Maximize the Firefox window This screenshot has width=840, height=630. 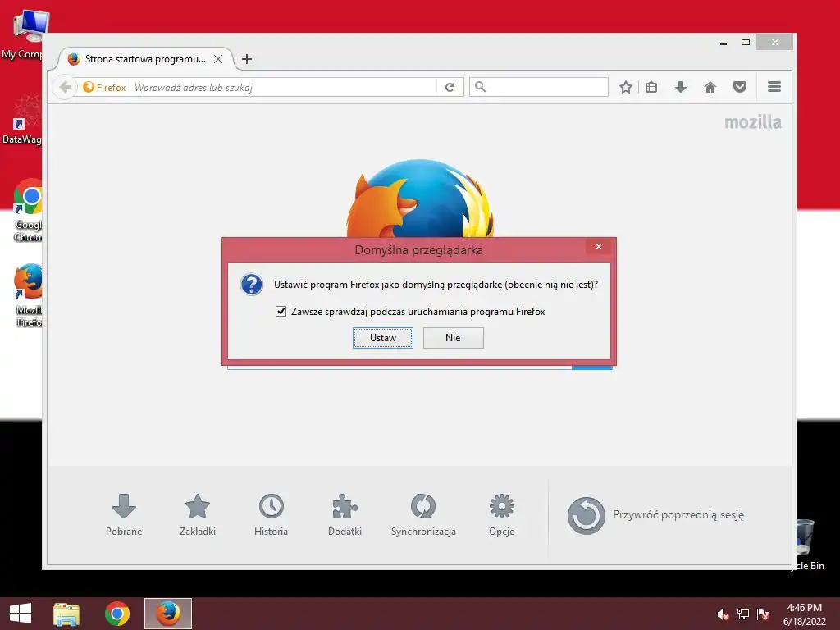pyautogui.click(x=745, y=43)
